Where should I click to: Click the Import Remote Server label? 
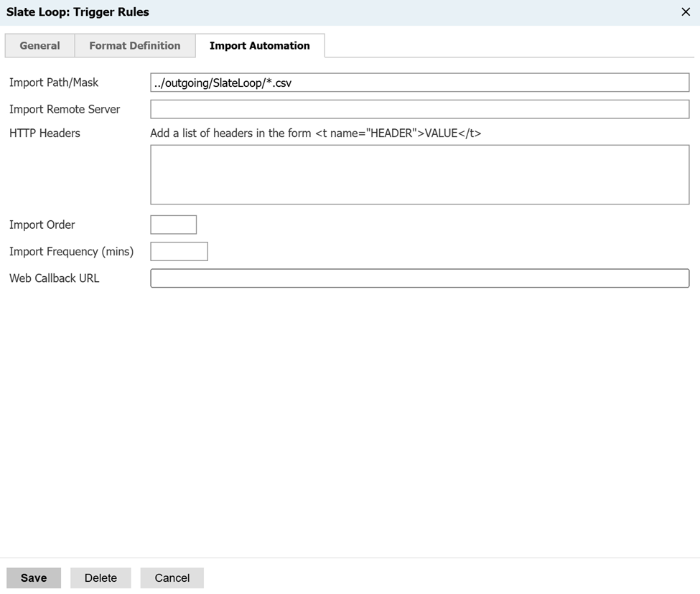pyautogui.click(x=65, y=109)
